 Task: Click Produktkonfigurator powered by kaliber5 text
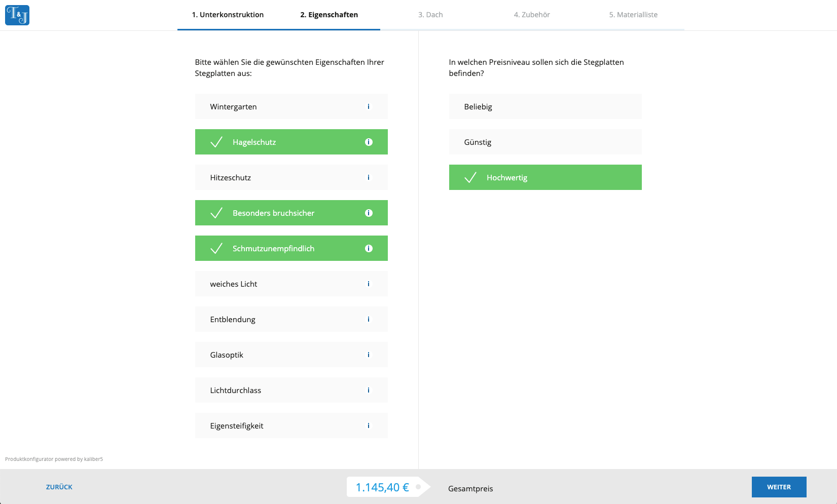[x=54, y=459]
